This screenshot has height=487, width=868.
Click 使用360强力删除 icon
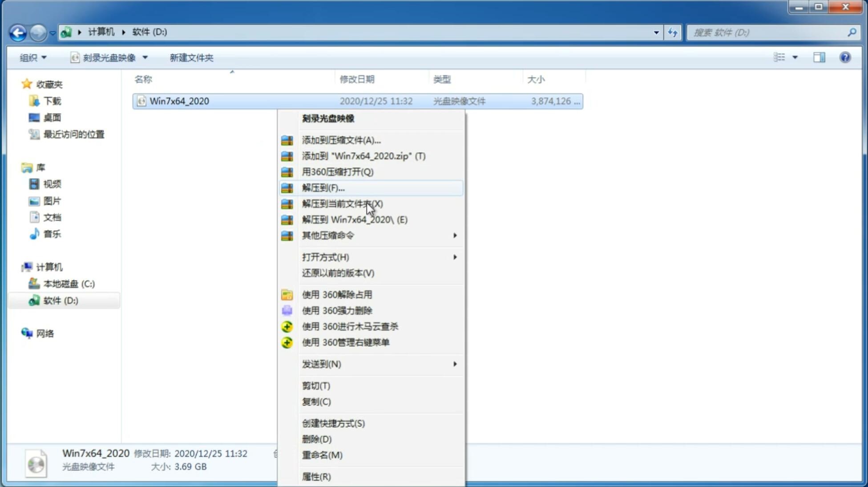pyautogui.click(x=288, y=310)
